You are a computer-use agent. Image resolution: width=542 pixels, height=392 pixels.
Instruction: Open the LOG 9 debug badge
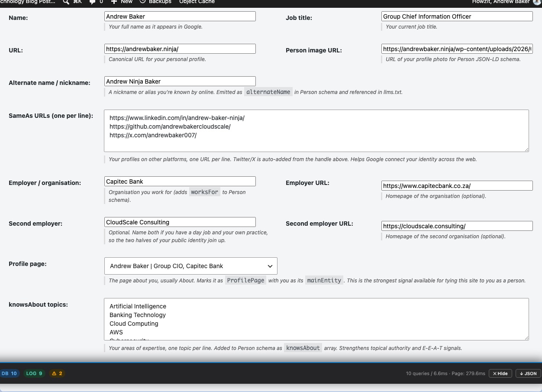(34, 373)
